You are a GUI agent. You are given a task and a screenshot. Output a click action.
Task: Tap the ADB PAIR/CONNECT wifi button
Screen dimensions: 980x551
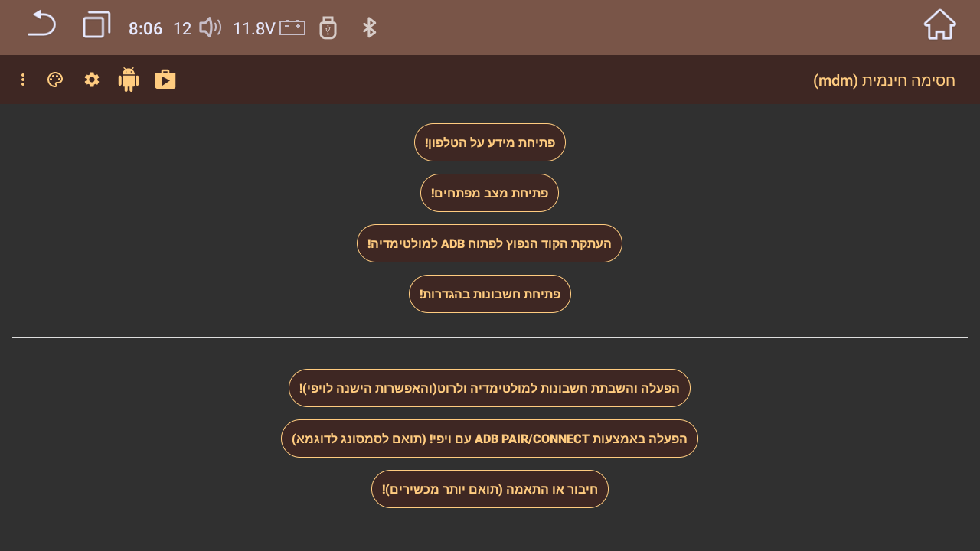[490, 439]
